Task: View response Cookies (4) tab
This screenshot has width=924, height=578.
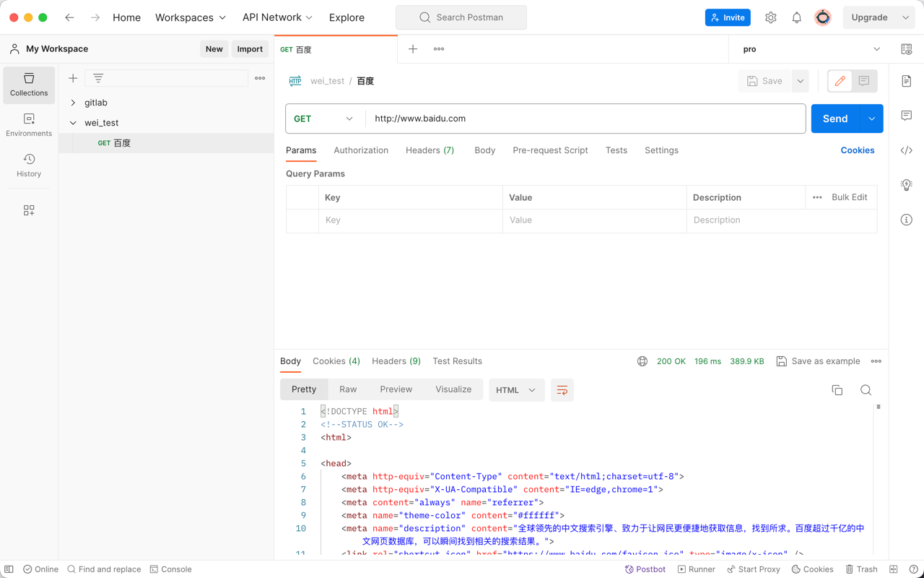Action: 336,361
